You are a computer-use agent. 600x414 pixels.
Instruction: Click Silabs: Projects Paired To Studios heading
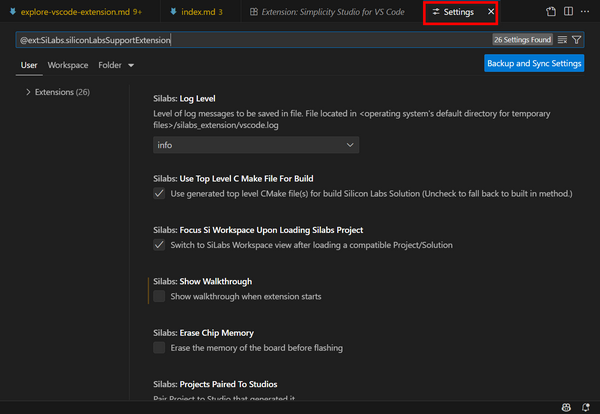pyautogui.click(x=215, y=384)
